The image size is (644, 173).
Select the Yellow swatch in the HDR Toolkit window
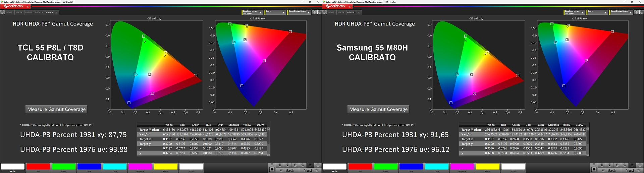coord(488,167)
